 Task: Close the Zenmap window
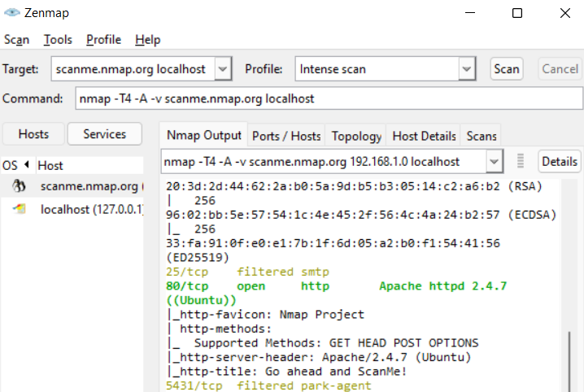pyautogui.click(x=565, y=13)
